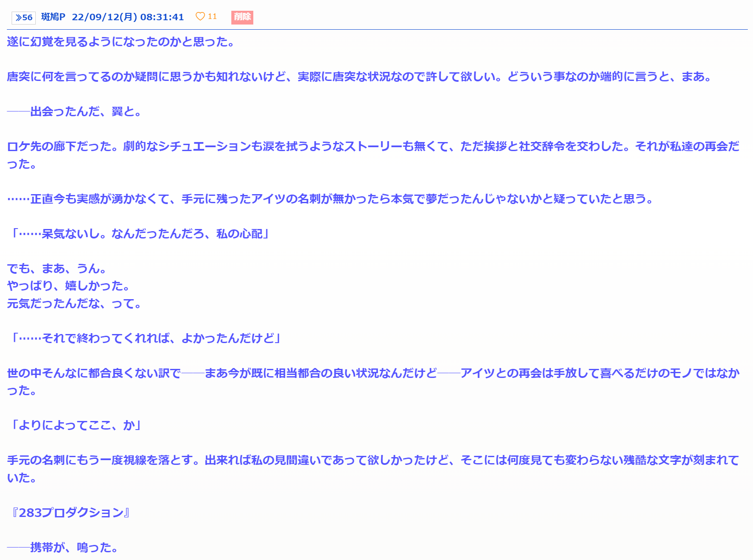Click line 元気だったんだな、って。

[75, 303]
